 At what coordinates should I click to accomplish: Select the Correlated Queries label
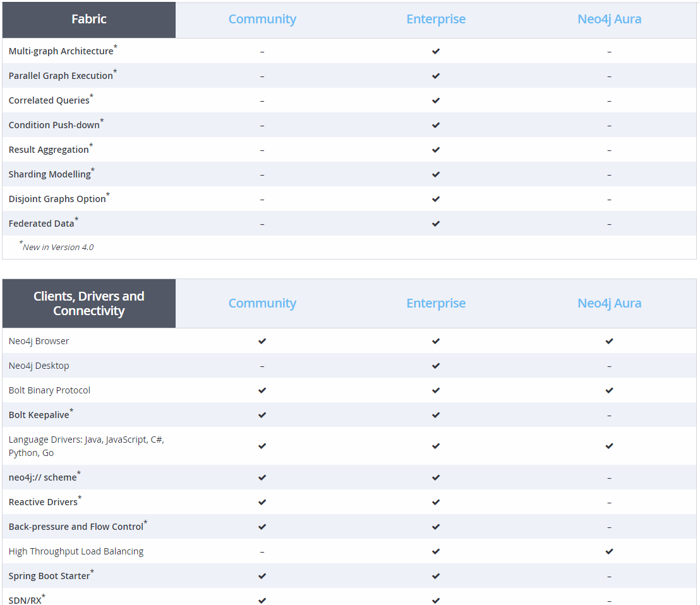(51, 100)
